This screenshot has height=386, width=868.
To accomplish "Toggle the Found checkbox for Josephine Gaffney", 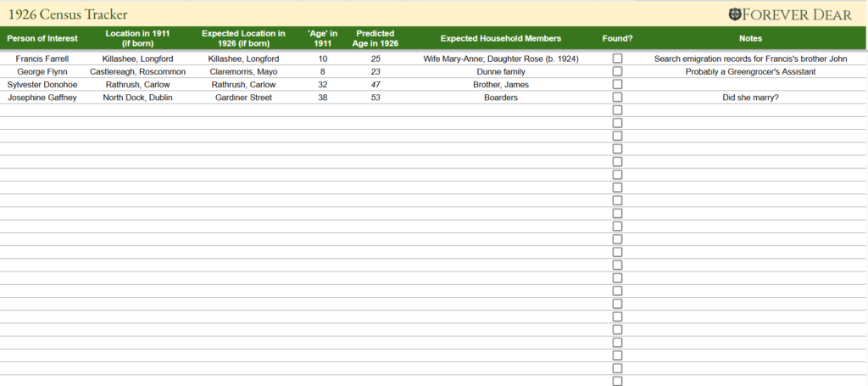I will 617,98.
